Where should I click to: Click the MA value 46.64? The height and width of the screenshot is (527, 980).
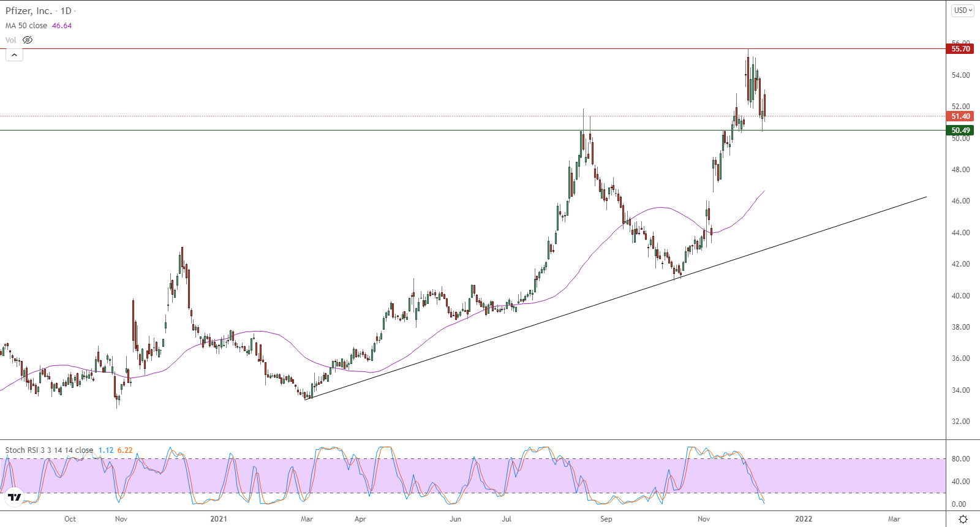pyautogui.click(x=62, y=26)
